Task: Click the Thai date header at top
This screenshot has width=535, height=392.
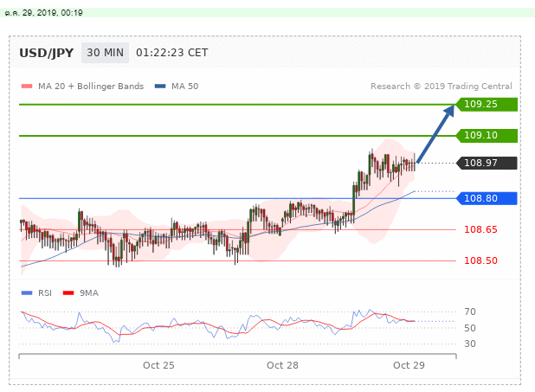Action: pyautogui.click(x=43, y=13)
